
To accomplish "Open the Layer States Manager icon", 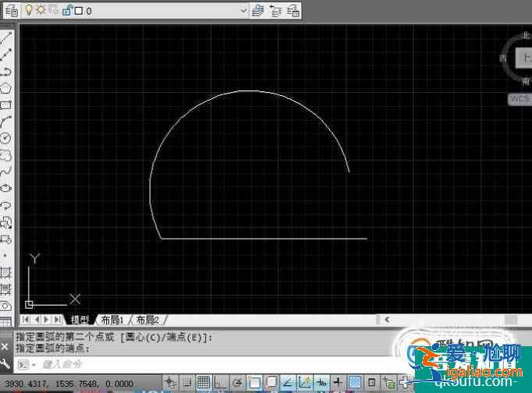I will (x=293, y=11).
